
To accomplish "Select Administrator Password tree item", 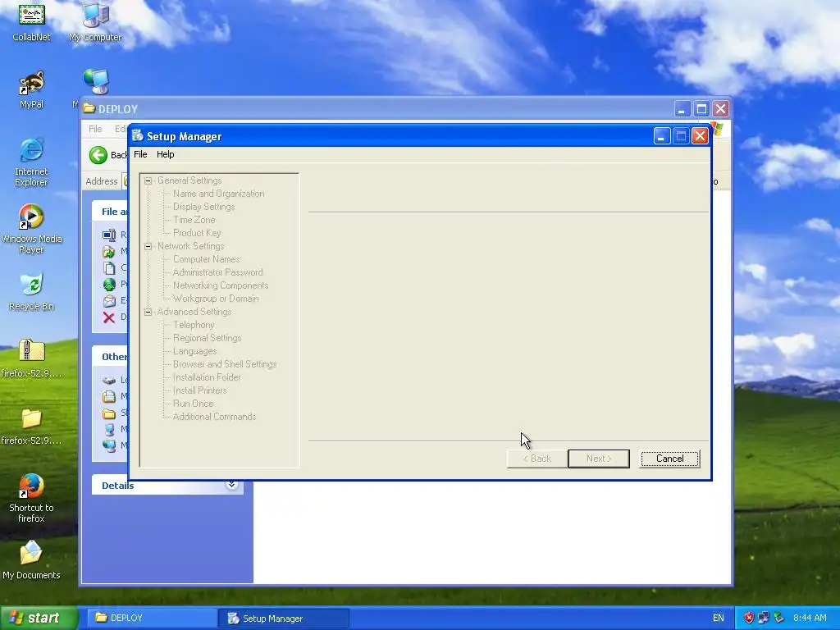I will [217, 272].
